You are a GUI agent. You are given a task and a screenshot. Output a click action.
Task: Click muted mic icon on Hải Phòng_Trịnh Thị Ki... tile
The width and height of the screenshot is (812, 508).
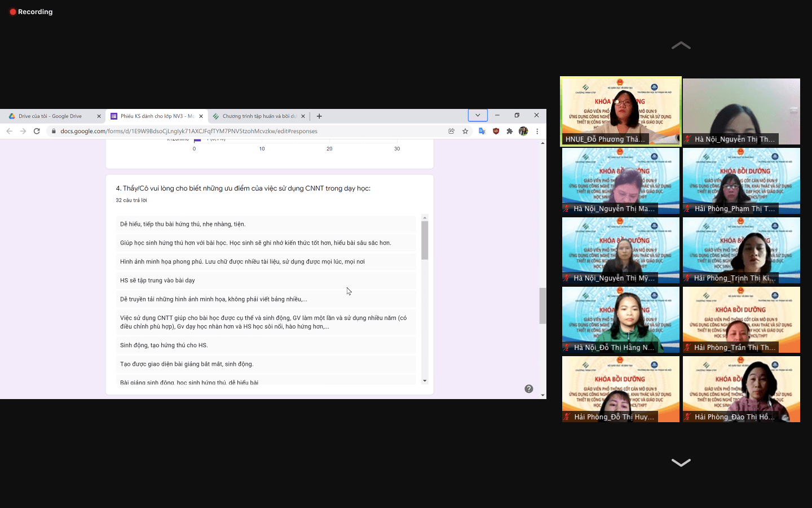687,278
